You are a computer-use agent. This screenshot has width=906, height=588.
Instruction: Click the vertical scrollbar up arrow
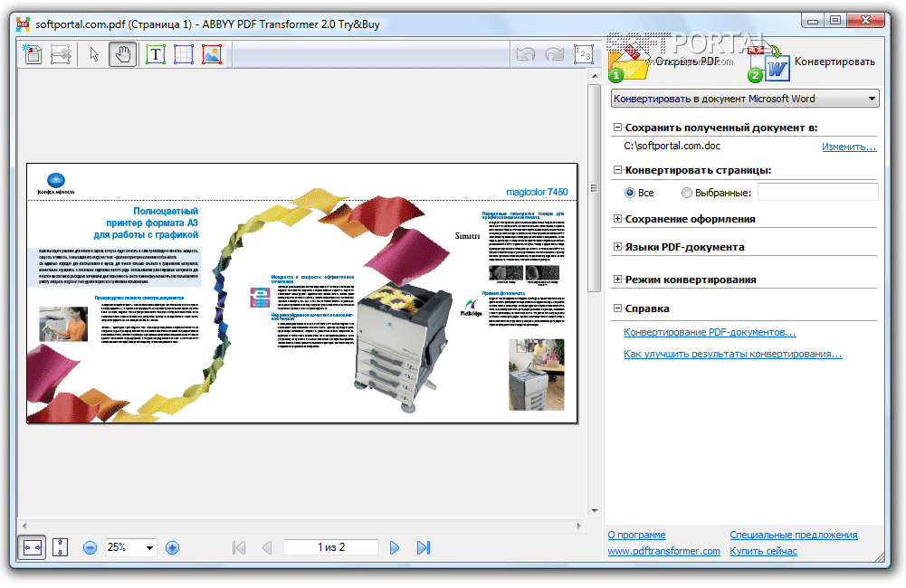click(595, 76)
